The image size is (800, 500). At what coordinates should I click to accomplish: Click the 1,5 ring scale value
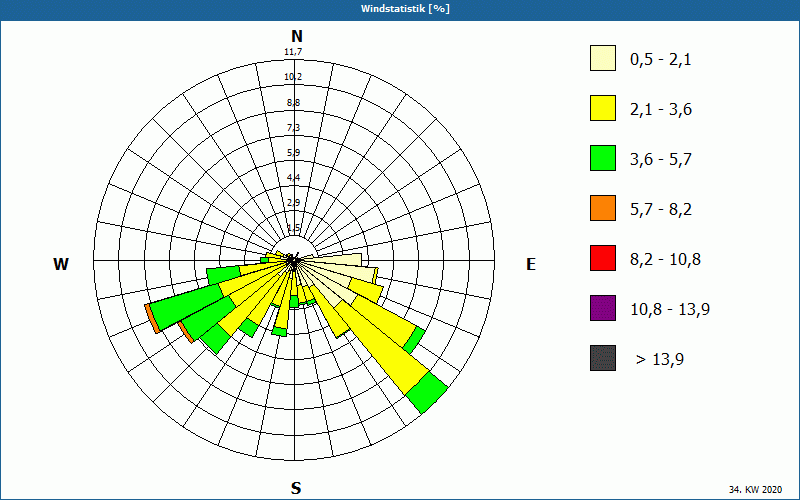(x=293, y=228)
